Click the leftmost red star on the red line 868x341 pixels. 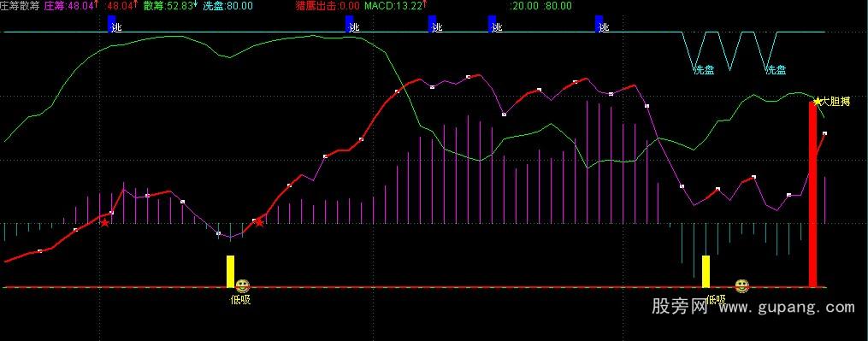[x=104, y=222]
